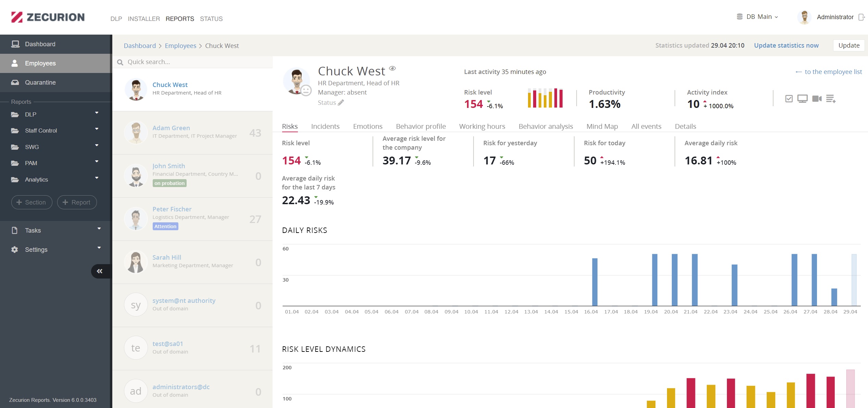The width and height of the screenshot is (868, 408).
Task: Click the monitor screen icon near Activity index
Action: (x=802, y=99)
